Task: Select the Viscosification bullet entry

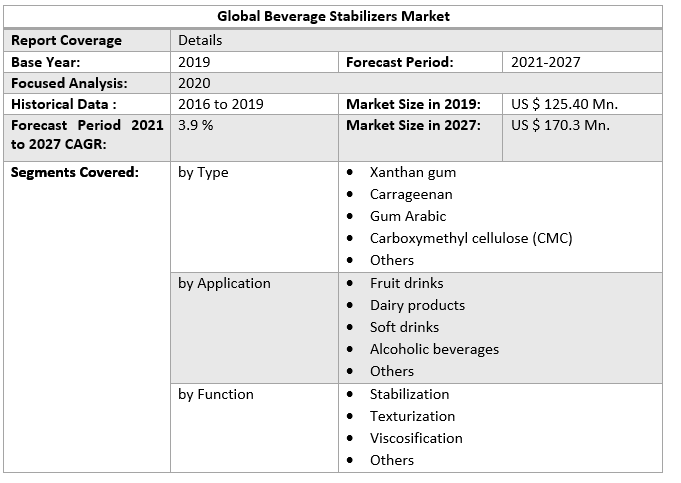Action: [416, 438]
